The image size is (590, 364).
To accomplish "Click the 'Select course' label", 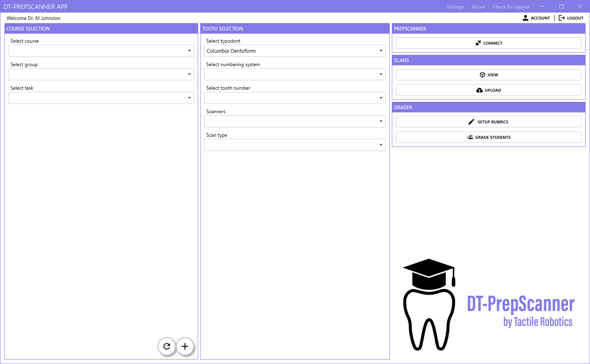I will tap(25, 41).
